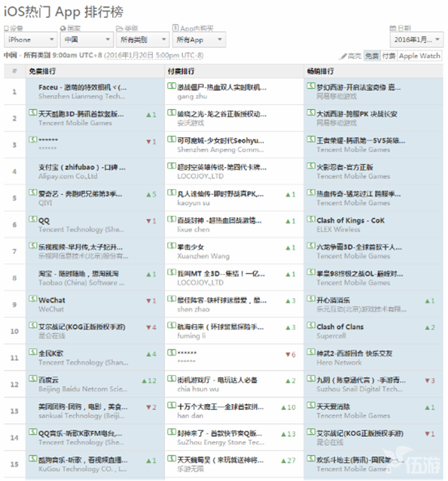Click in-app purchase icon beside 拳击少女
This screenshot has width=448, height=481.
[x=172, y=246]
